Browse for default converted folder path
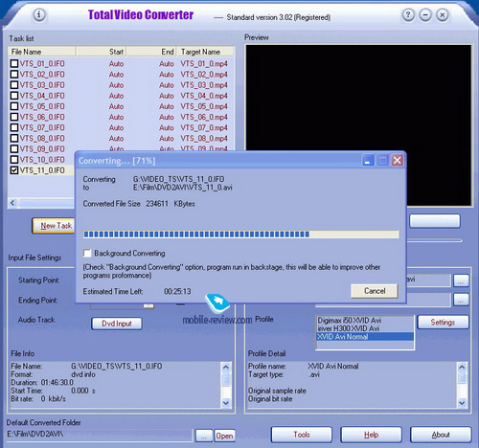Viewport: 479px width, 448px height. click(204, 436)
